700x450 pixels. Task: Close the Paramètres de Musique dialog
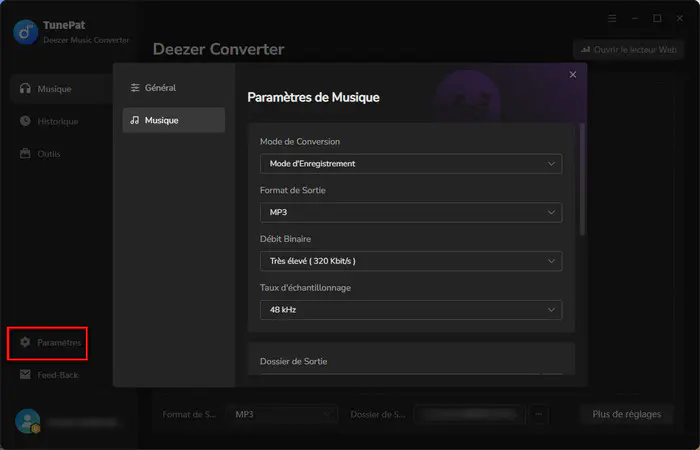[573, 75]
